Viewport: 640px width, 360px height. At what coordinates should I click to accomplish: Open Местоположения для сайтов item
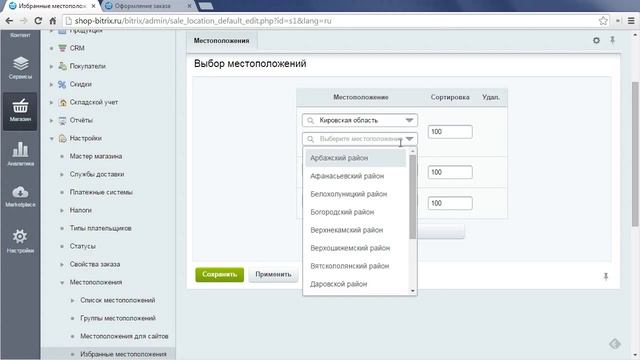click(x=124, y=336)
